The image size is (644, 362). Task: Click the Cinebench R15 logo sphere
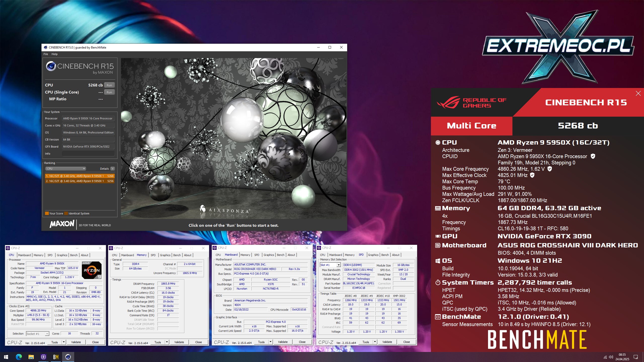tap(51, 66)
